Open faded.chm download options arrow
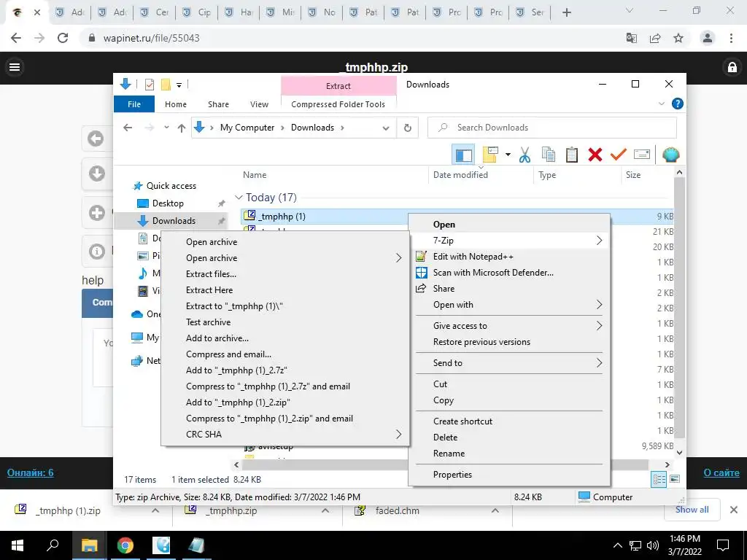Viewport: 747px width, 560px height. (x=495, y=510)
